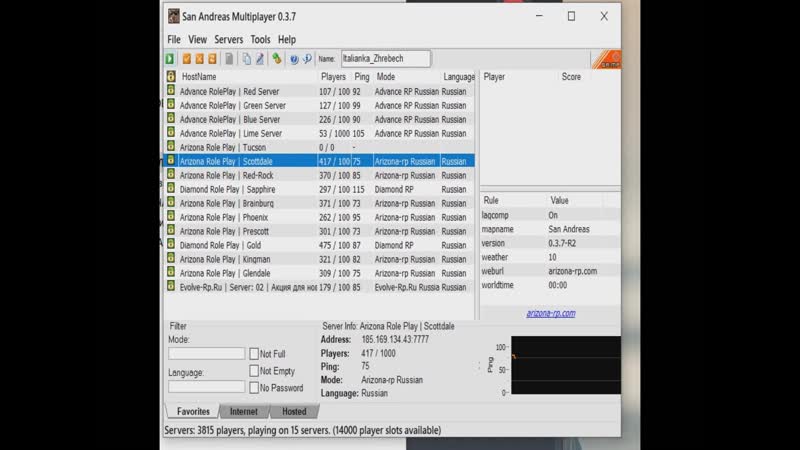Click into the Mode filter input field

[207, 353]
